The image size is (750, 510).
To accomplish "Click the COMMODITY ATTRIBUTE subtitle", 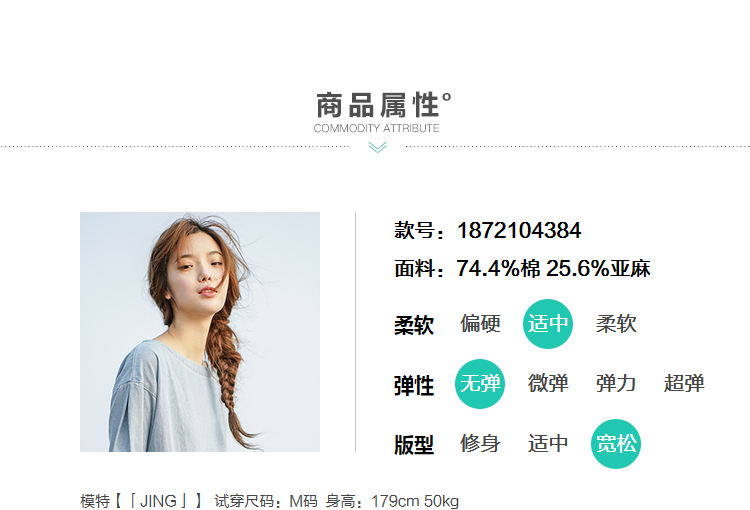I will [x=376, y=128].
